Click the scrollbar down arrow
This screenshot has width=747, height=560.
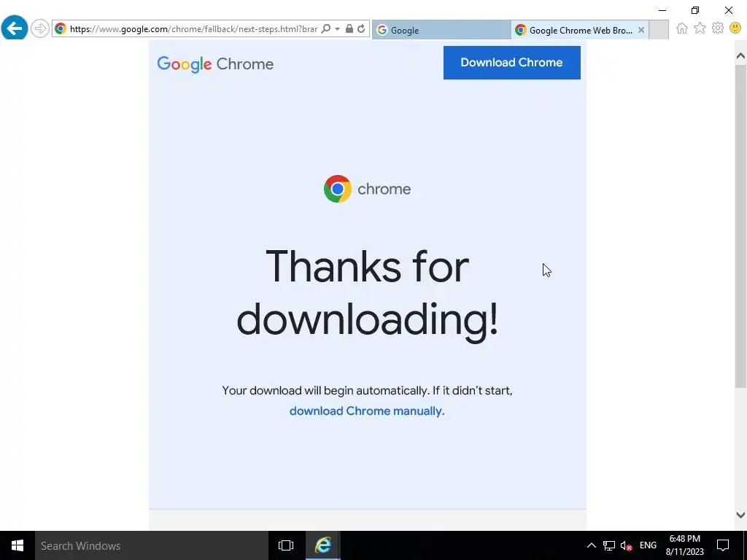click(x=740, y=515)
